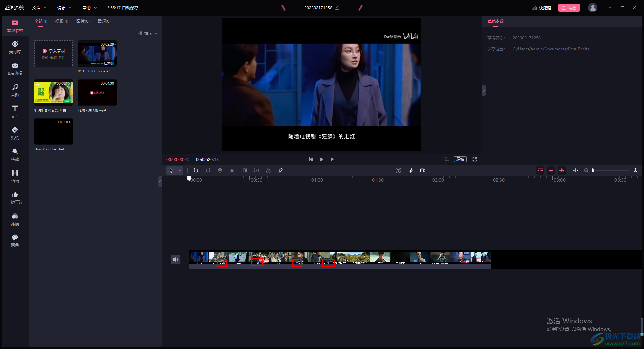Open the 文件 menu

click(x=39, y=8)
